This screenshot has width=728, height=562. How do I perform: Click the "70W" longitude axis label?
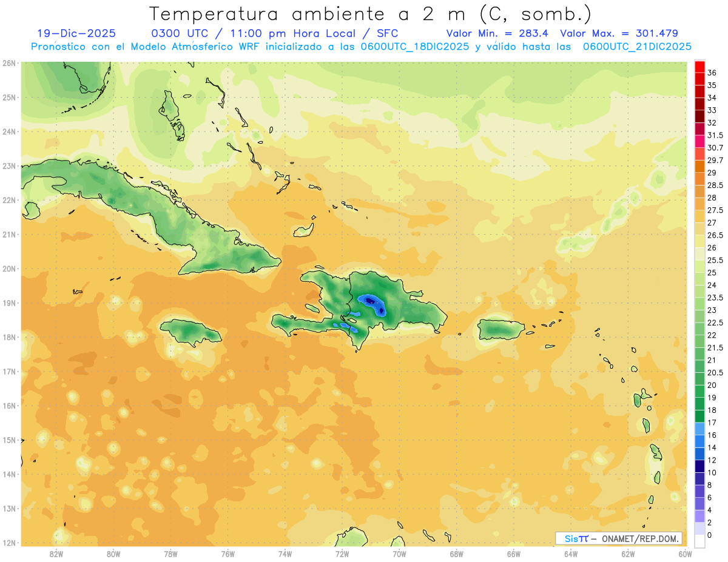click(399, 554)
